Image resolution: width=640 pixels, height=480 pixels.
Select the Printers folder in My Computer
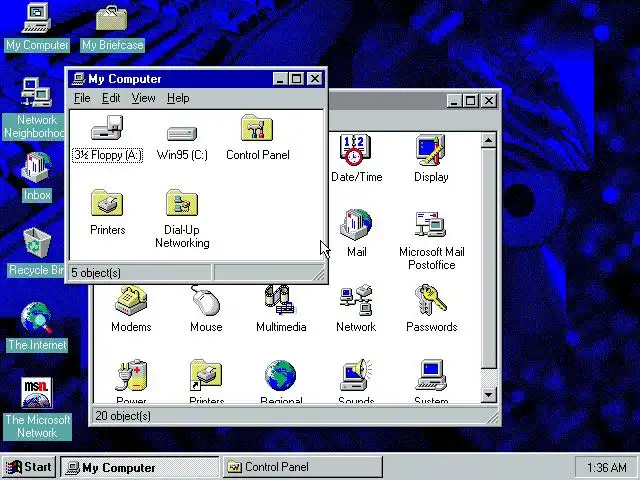point(107,202)
